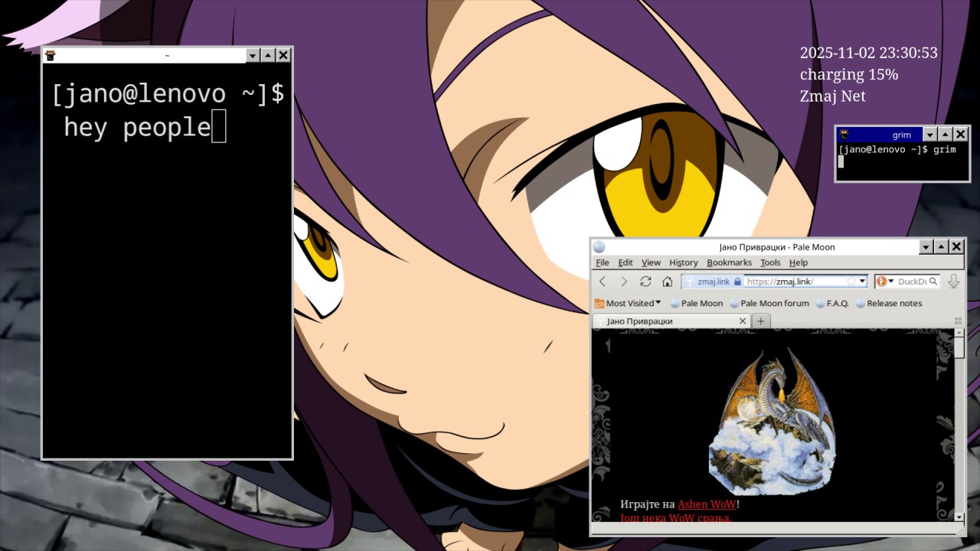Screen dimensions: 980x551
Task: Open the Edit menu
Action: click(x=626, y=262)
